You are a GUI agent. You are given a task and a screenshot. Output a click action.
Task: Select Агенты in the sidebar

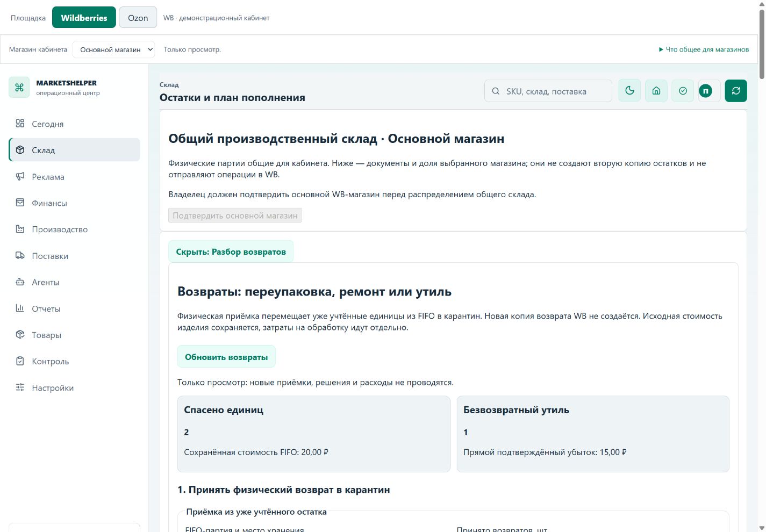click(x=74, y=282)
